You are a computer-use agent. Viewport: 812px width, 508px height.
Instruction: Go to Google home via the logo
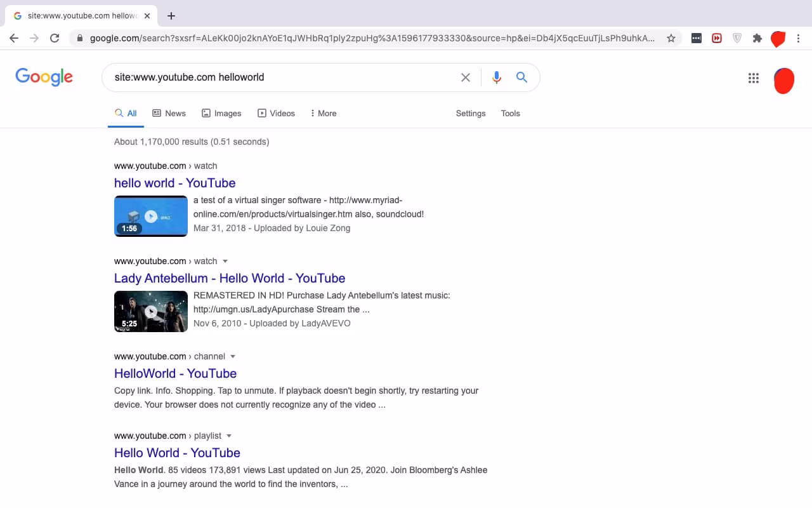coord(44,77)
